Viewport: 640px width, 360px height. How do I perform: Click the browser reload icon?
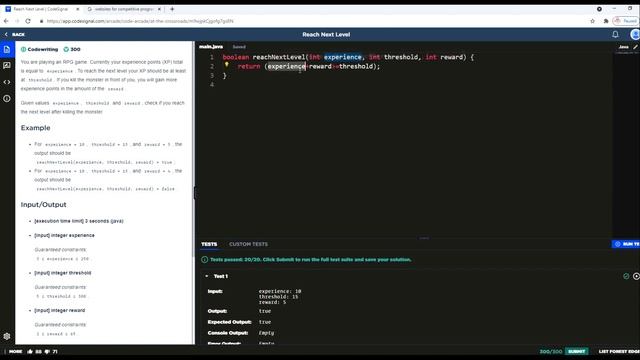[28, 21]
